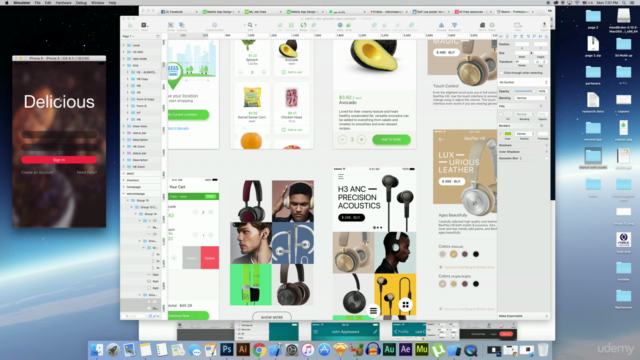Open Google Chrome from the Dock
Image resolution: width=640 pixels, height=360 pixels.
coord(259,350)
